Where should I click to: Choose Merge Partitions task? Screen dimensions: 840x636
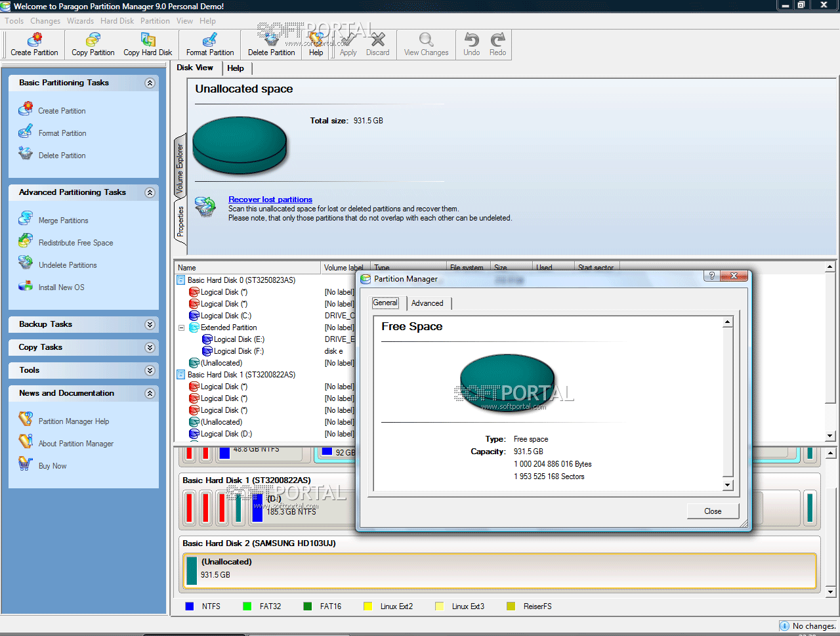(63, 221)
